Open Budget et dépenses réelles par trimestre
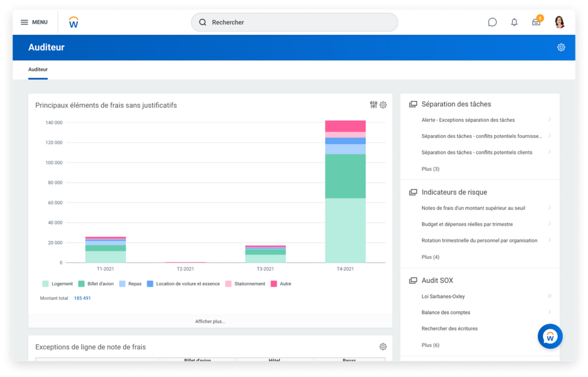The image size is (588, 377). coord(467,224)
